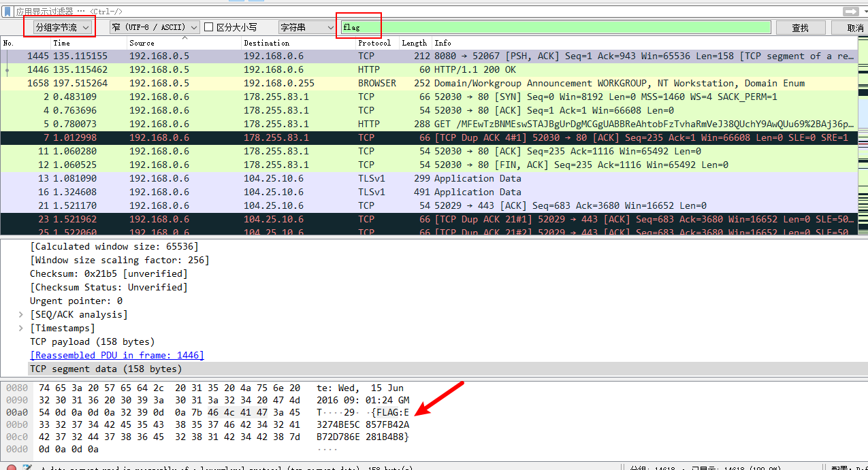This screenshot has width=868, height=470.
Task: Open the 分组字节流 search scope dropdown
Action: click(62, 27)
